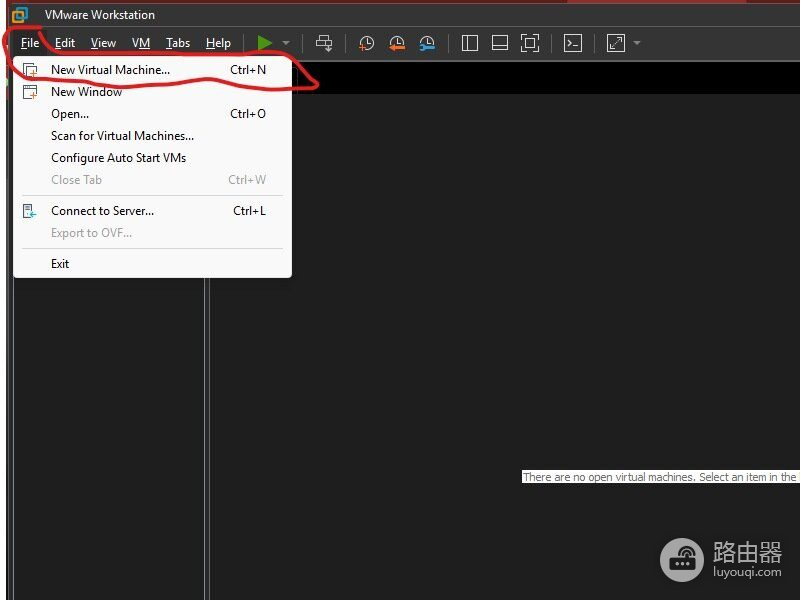Viewport: 800px width, 600px height.
Task: Toggle library sidebar panel icon
Action: [x=470, y=43]
